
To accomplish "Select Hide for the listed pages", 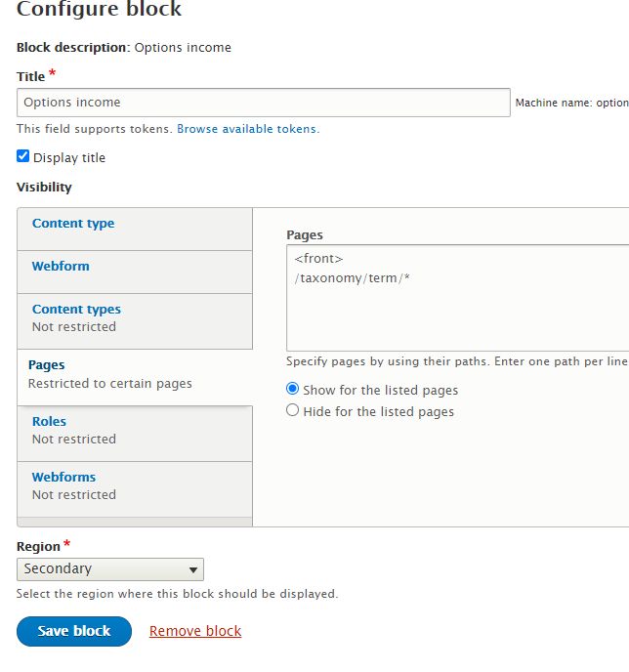I will (x=292, y=410).
